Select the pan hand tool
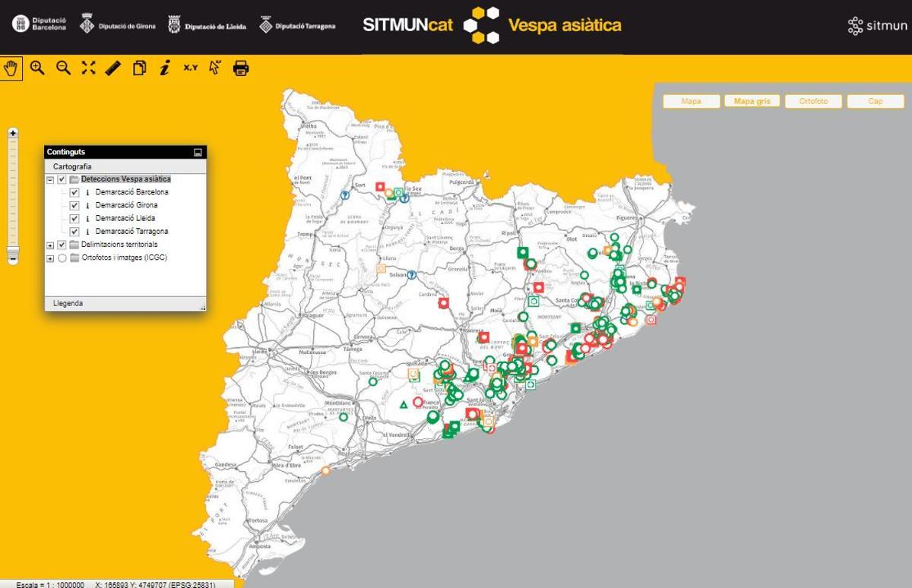 tap(11, 68)
